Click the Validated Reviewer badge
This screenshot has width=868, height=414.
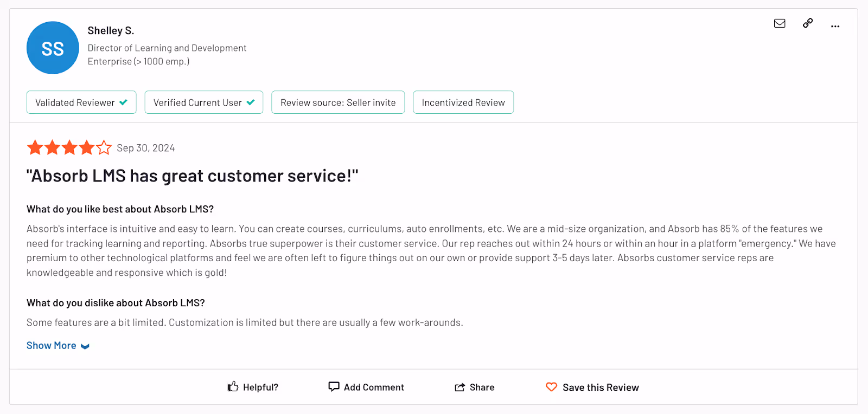click(81, 102)
